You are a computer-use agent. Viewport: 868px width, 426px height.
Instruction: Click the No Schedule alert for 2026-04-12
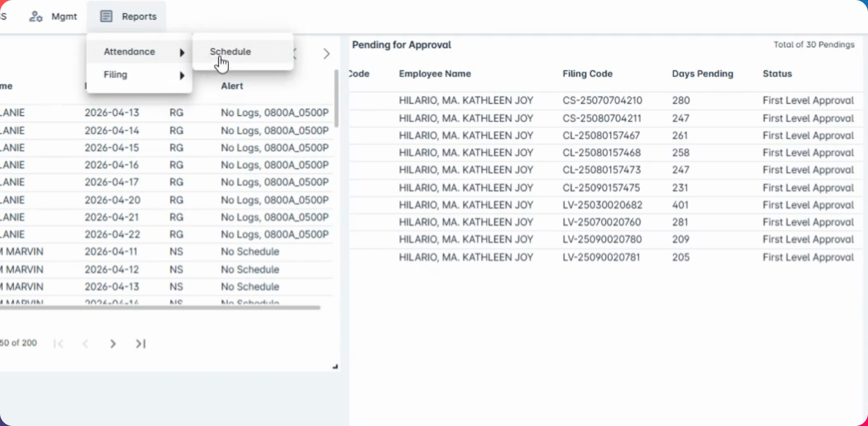[250, 269]
